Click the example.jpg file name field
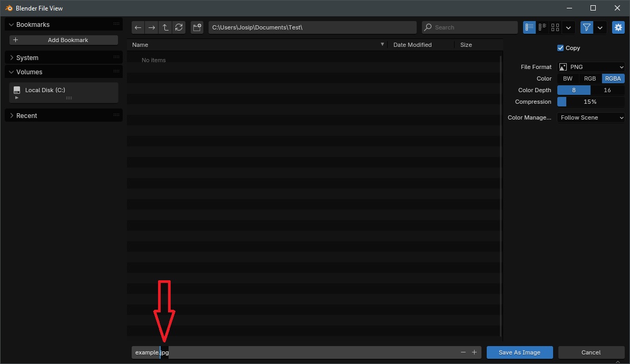Screen dimensions: 630x364 point(306,352)
